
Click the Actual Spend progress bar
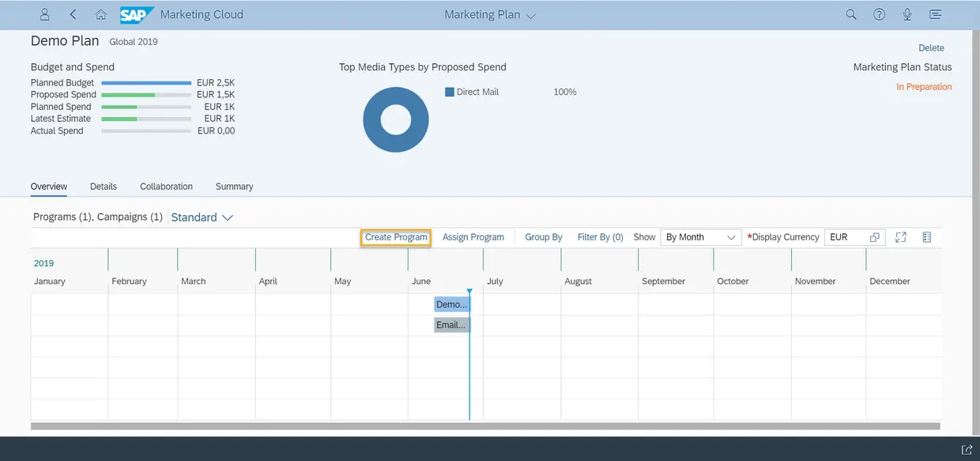click(146, 131)
